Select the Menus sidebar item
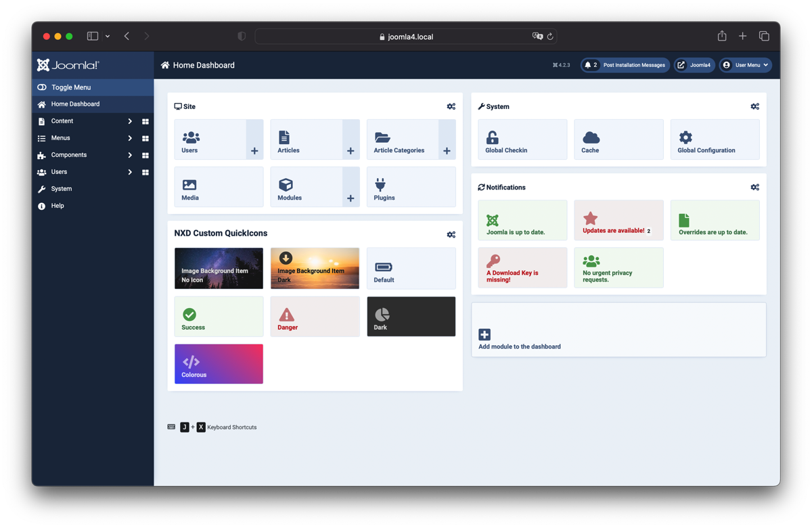 point(61,138)
